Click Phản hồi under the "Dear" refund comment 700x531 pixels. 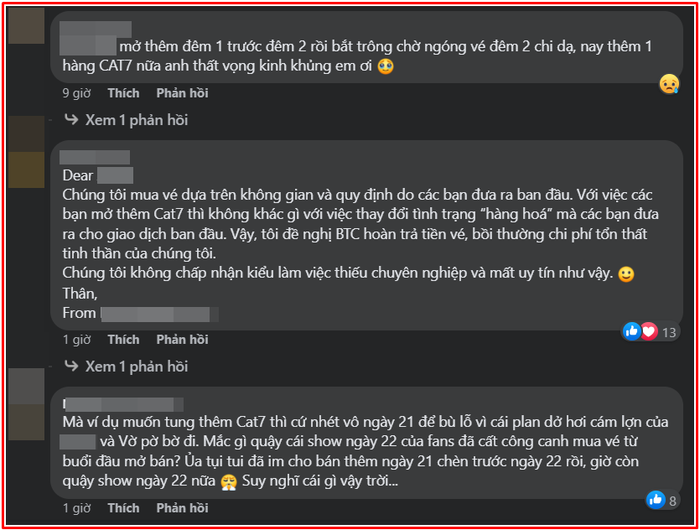click(181, 340)
